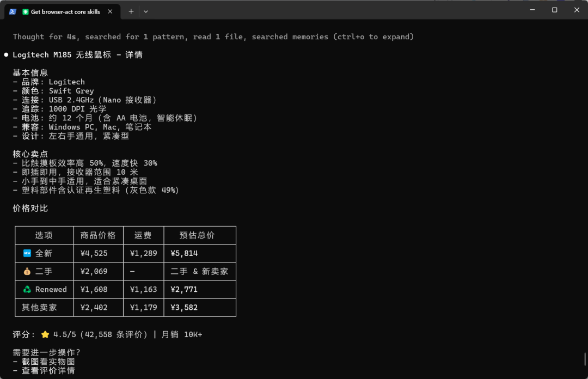Click the '查看评价详情' option line

point(44,370)
